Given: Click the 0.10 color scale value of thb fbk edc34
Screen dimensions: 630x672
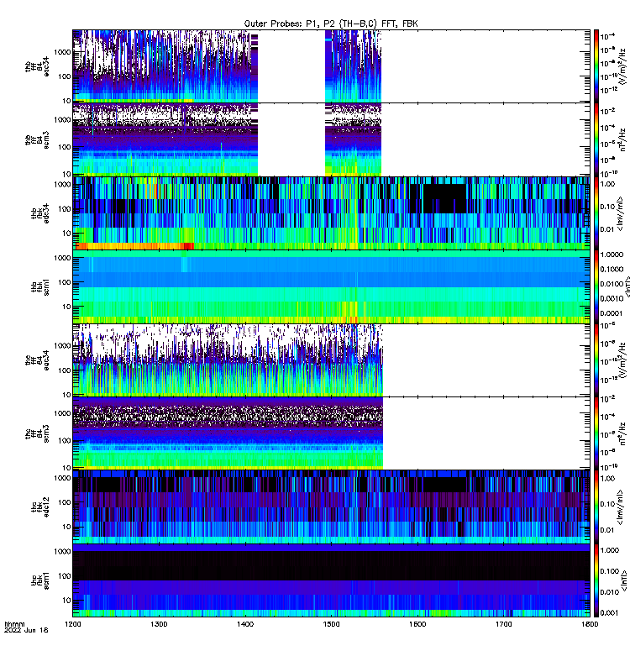Looking at the screenshot, I should click(x=607, y=207).
